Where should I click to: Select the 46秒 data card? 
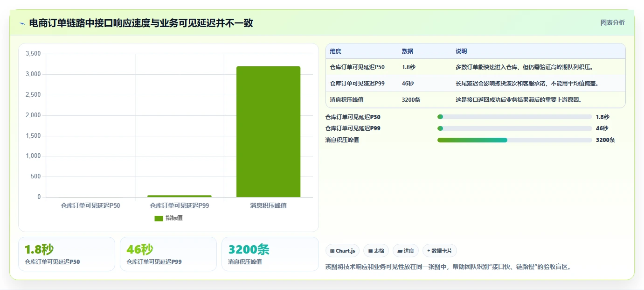168,254
